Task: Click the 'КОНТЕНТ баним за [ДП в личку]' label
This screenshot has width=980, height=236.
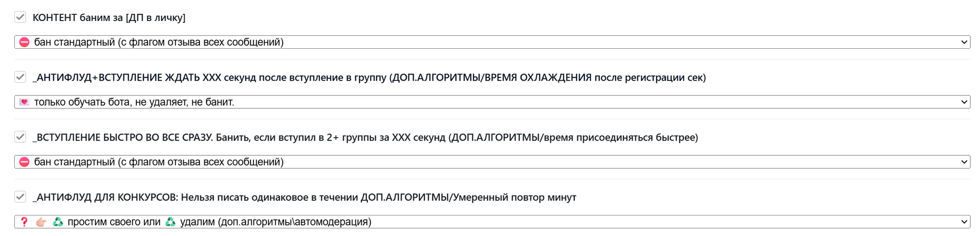Action: pos(109,18)
